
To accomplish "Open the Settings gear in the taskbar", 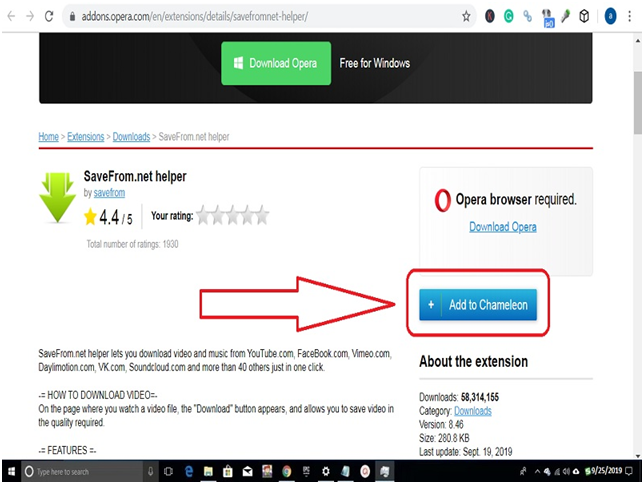I will click(326, 471).
